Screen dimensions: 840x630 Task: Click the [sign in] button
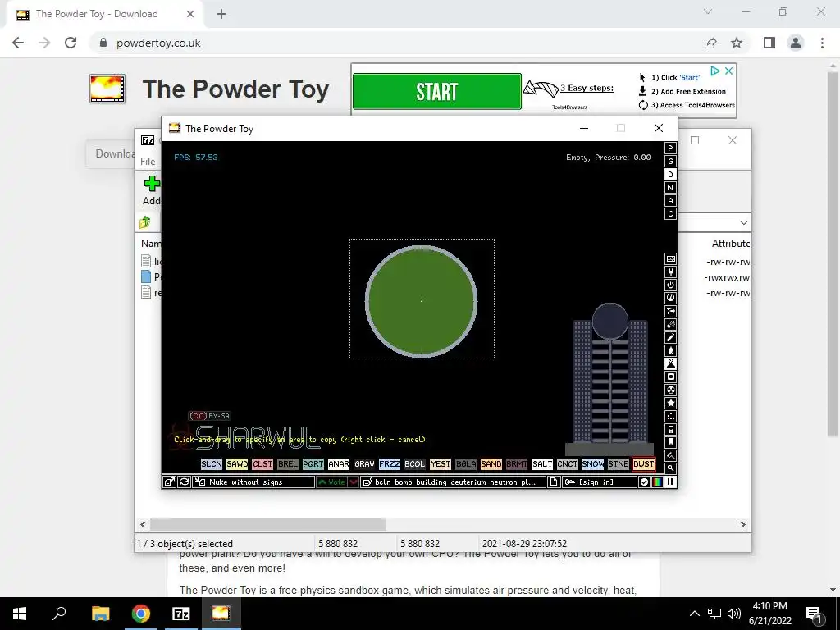[x=599, y=482]
